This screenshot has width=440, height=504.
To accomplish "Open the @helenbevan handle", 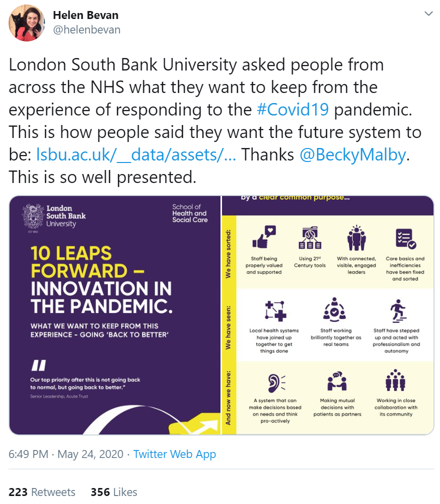I will (86, 30).
